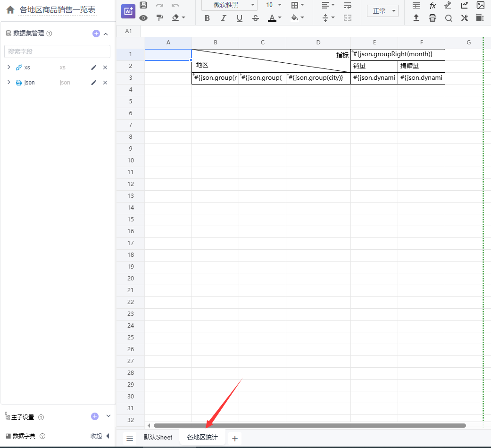Image resolution: width=491 pixels, height=448 pixels.
Task: Insert a chart via chart icon
Action: 465,6
